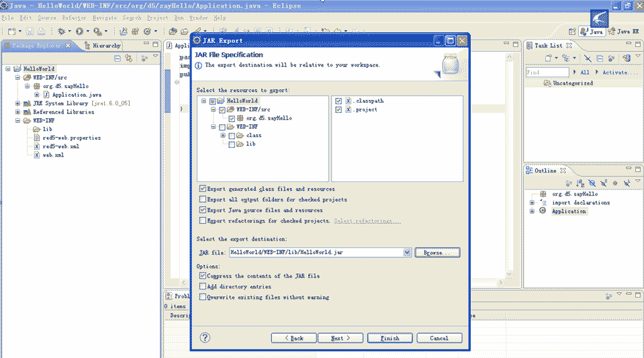Click Synchronize icon in Task List
This screenshot has width=644, height=358.
click(627, 58)
